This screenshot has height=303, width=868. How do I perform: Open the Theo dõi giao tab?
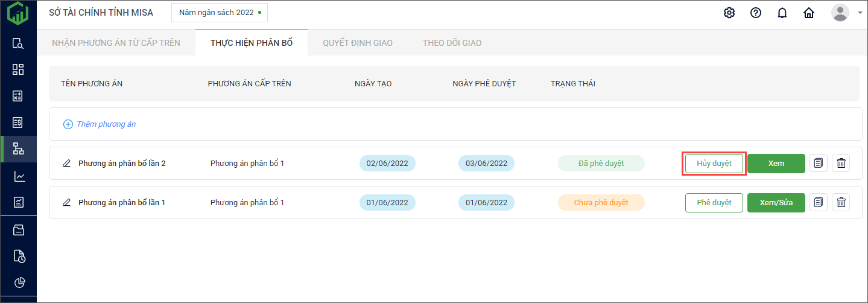[452, 43]
